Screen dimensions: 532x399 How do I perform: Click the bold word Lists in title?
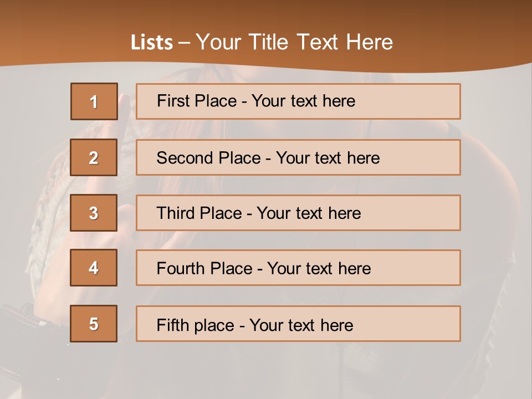click(x=152, y=43)
